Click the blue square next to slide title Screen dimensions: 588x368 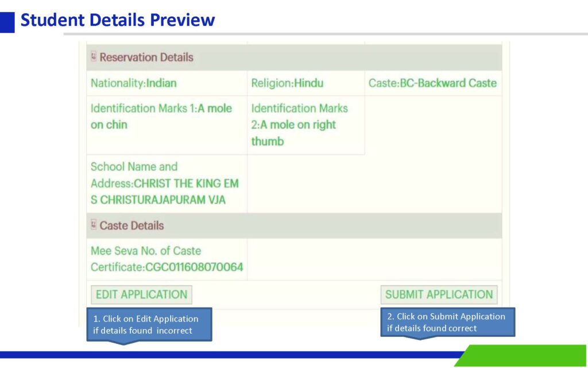pos(7,21)
